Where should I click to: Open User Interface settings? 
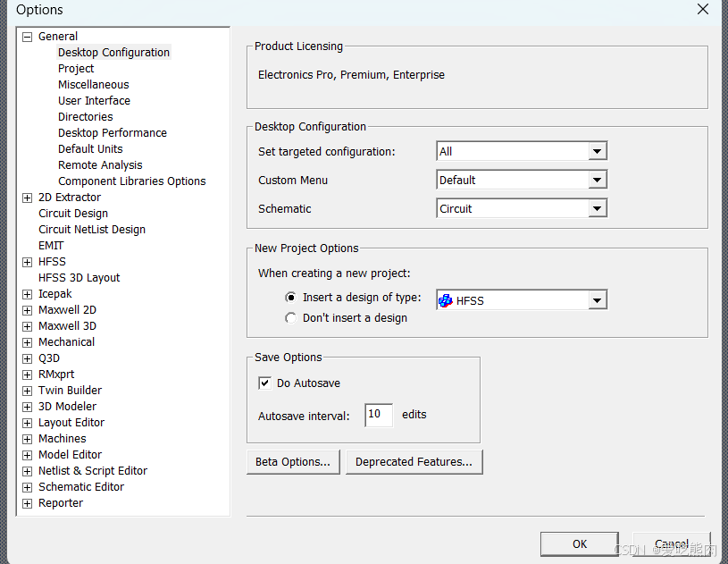(94, 101)
